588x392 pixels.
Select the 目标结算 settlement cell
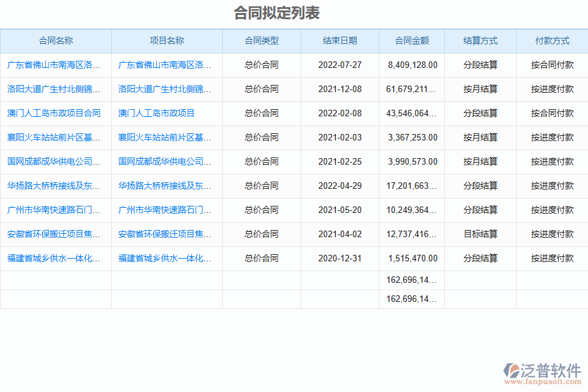pos(480,234)
